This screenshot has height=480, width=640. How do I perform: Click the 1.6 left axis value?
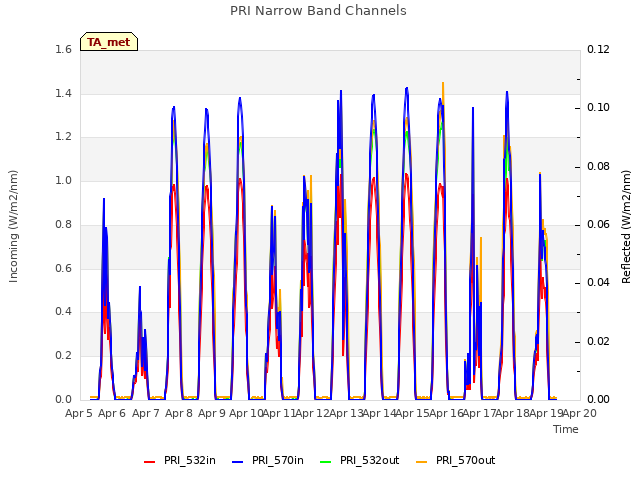(x=64, y=50)
